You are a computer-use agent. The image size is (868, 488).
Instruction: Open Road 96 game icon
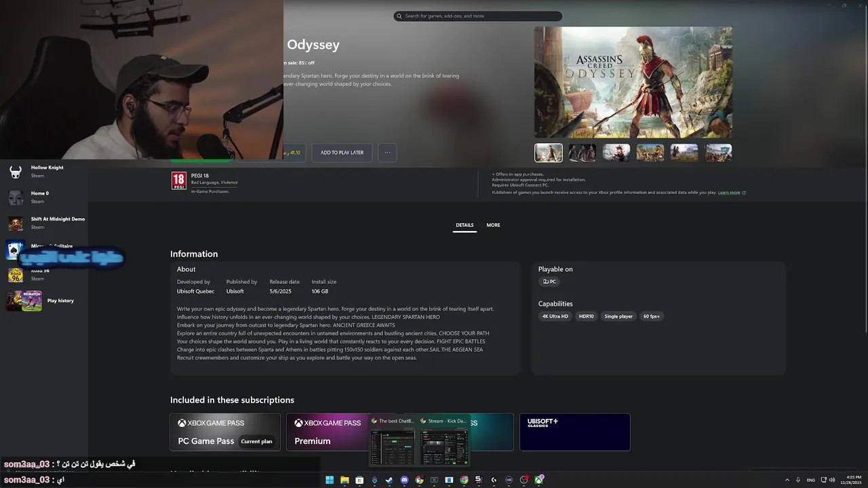pos(15,274)
